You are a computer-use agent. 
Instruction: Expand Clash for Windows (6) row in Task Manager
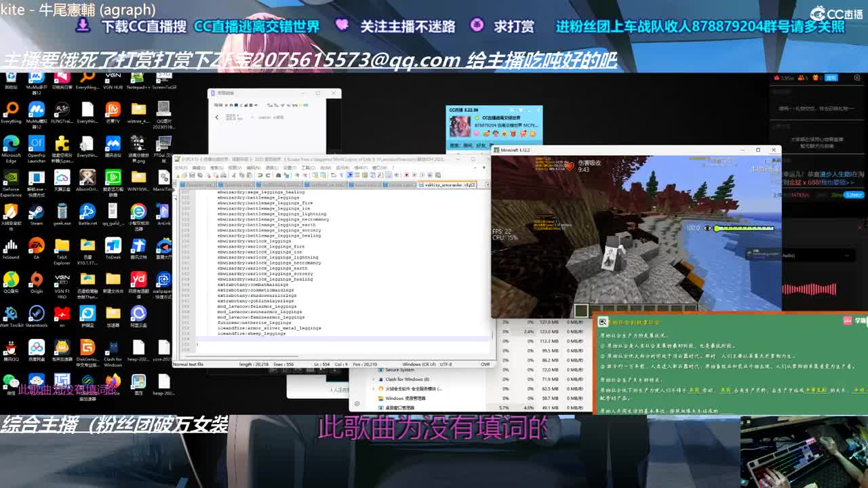[372, 380]
